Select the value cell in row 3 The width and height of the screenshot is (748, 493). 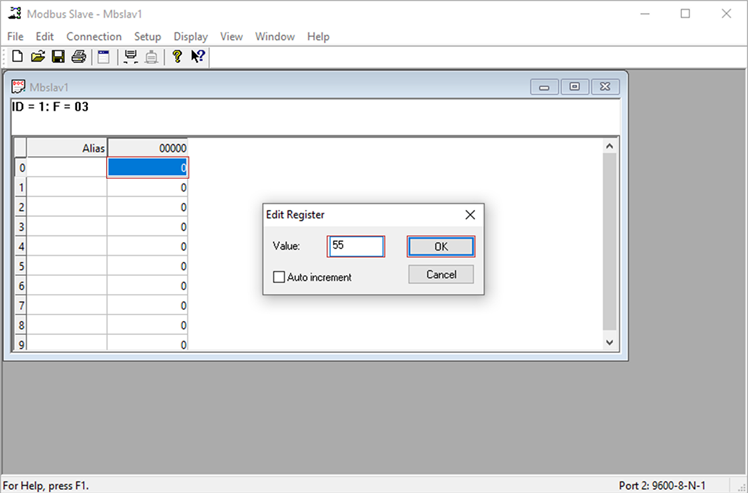click(x=147, y=227)
